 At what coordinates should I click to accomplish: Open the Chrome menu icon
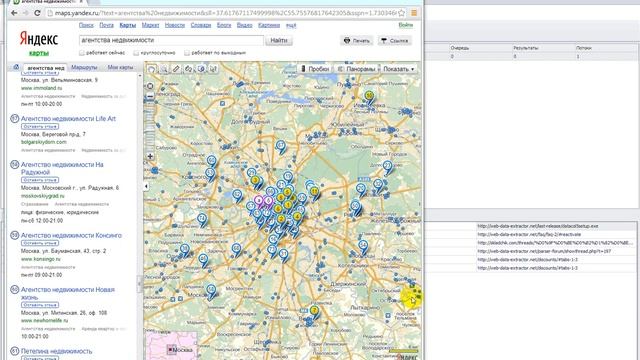pos(414,13)
